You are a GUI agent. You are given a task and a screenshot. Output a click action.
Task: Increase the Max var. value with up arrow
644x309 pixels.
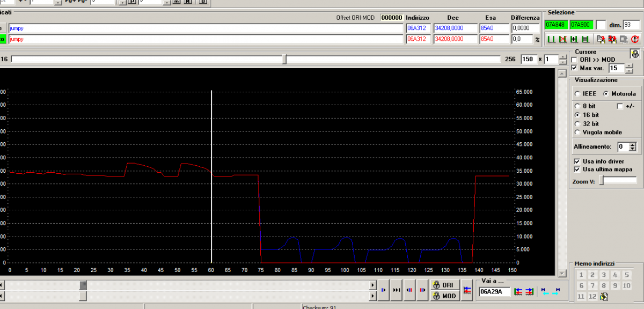[628, 66]
